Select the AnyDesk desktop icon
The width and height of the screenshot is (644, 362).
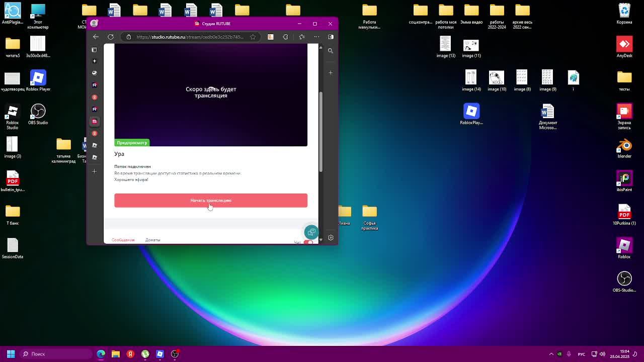point(624,47)
